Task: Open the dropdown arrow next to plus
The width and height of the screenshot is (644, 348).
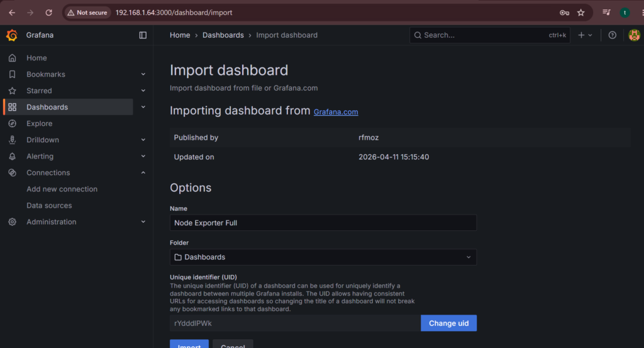Action: 590,35
